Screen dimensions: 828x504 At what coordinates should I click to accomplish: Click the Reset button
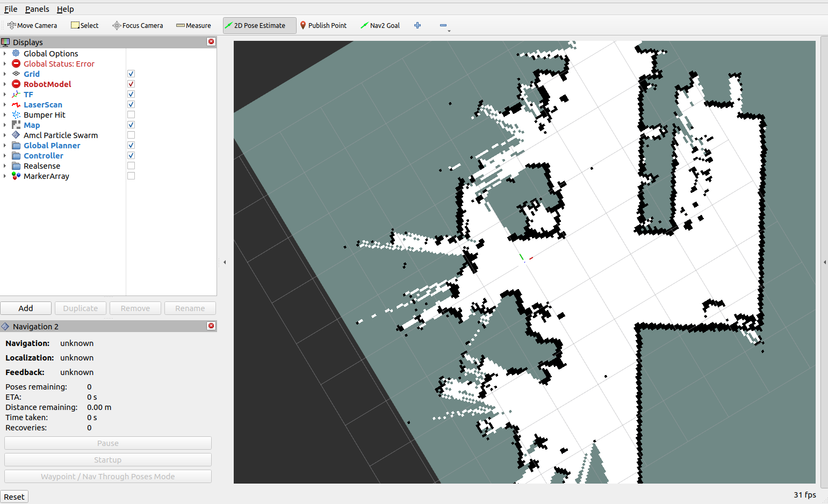(x=15, y=496)
